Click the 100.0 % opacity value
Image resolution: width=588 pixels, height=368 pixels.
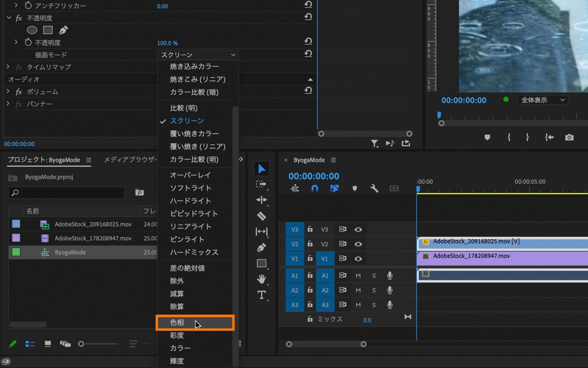coord(167,43)
